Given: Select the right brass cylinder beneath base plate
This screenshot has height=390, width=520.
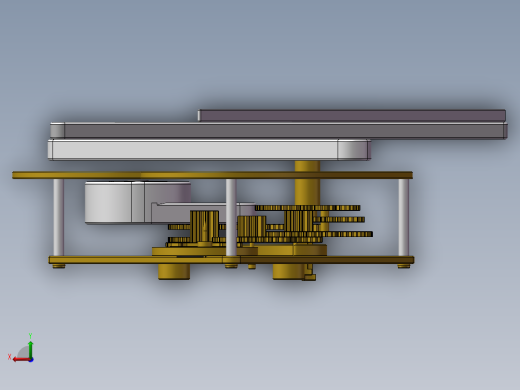Looking at the screenshot, I should pyautogui.click(x=289, y=272).
